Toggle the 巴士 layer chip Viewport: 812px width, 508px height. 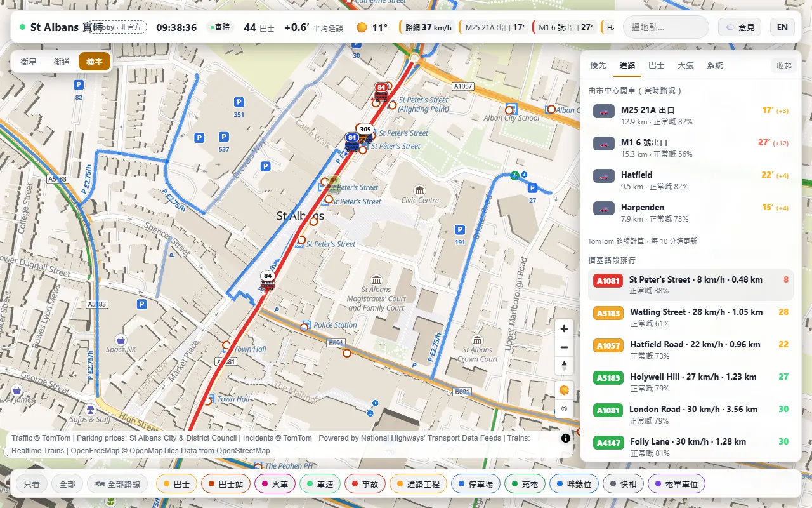point(176,484)
